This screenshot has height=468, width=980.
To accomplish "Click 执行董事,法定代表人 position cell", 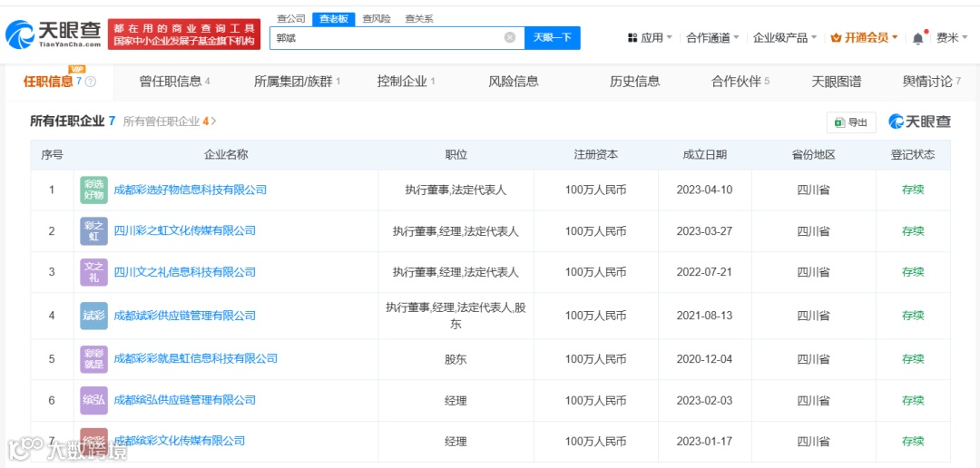I will (456, 190).
